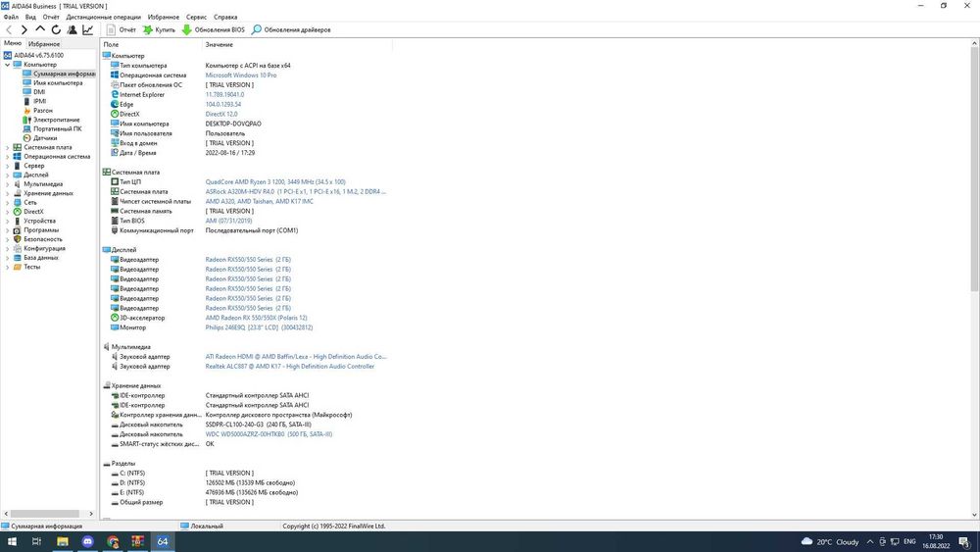
Task: Open the weather widget showing 20°C Cloudy
Action: click(830, 542)
